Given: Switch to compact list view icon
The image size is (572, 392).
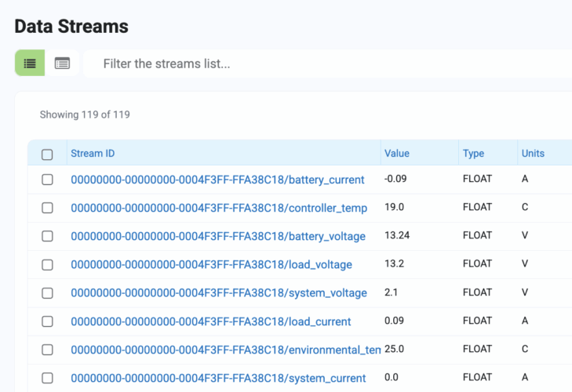Looking at the screenshot, I should [x=30, y=64].
